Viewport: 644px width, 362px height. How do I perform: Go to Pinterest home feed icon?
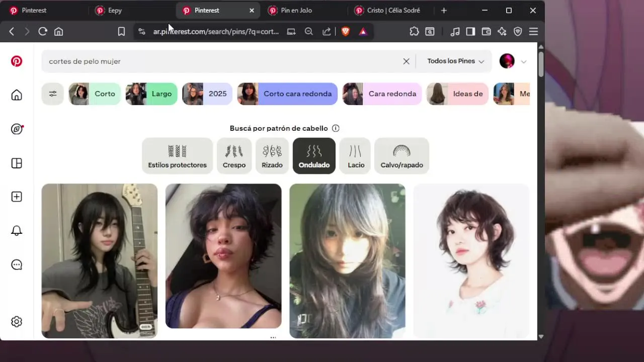click(x=17, y=95)
